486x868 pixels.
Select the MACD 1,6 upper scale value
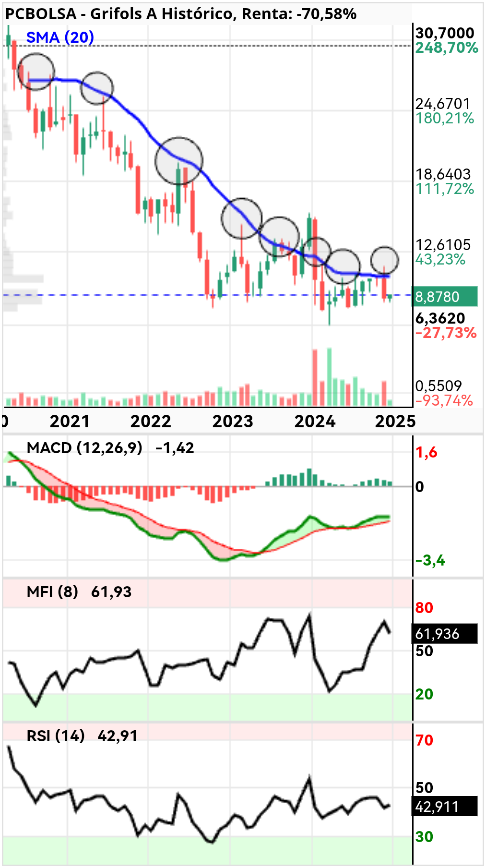click(x=426, y=453)
